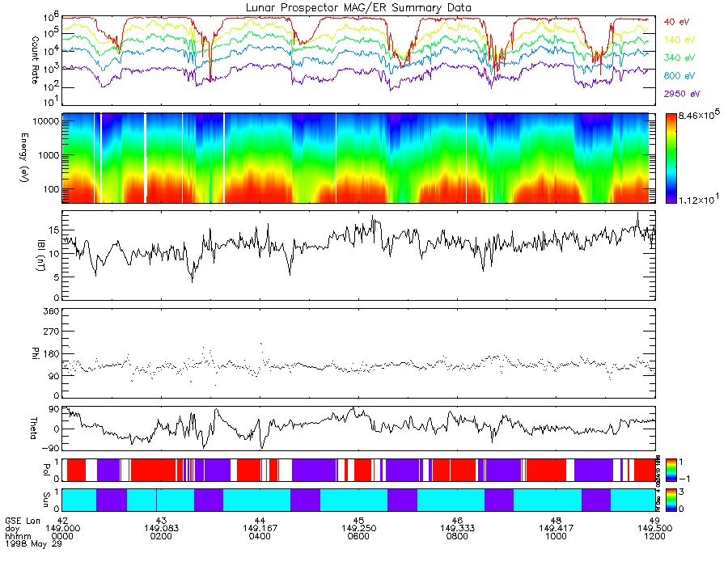Click the hhmm time tick "1200"
Viewport: 728px width, 566px height.
coord(654,536)
